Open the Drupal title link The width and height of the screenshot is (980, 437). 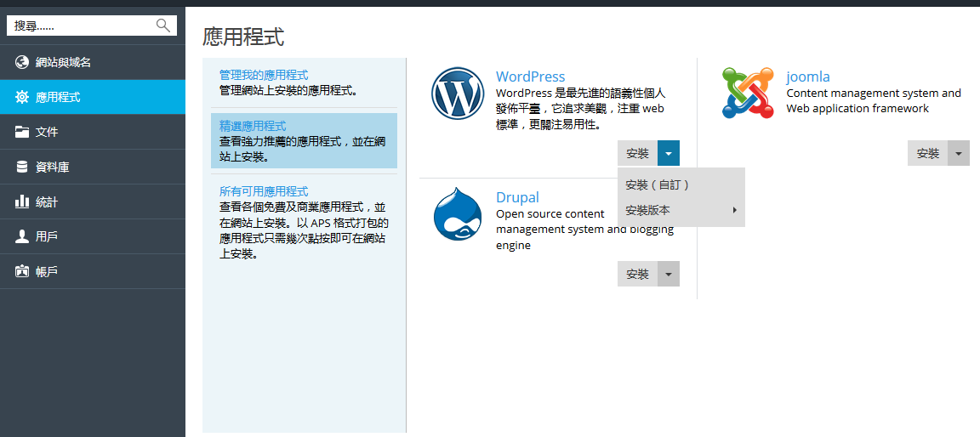(x=517, y=197)
